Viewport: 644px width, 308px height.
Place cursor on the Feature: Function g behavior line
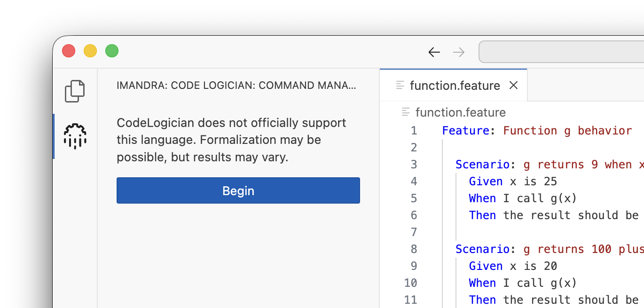coord(536,130)
